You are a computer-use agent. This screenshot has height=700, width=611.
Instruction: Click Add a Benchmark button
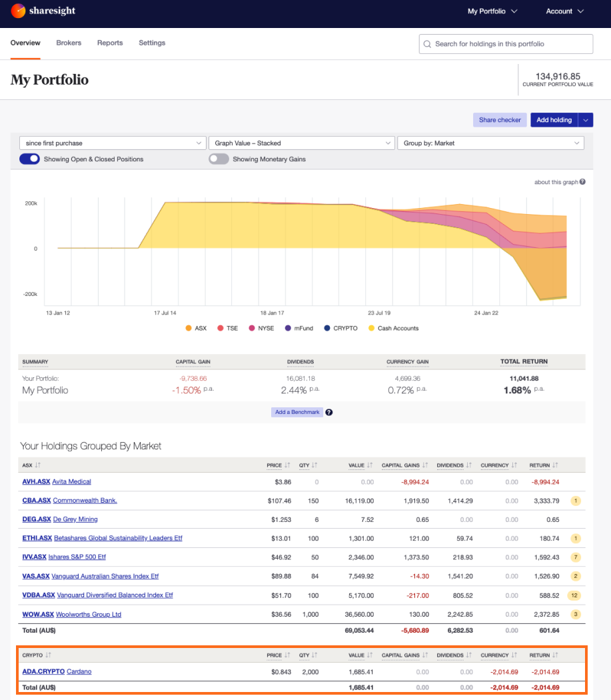(x=297, y=412)
